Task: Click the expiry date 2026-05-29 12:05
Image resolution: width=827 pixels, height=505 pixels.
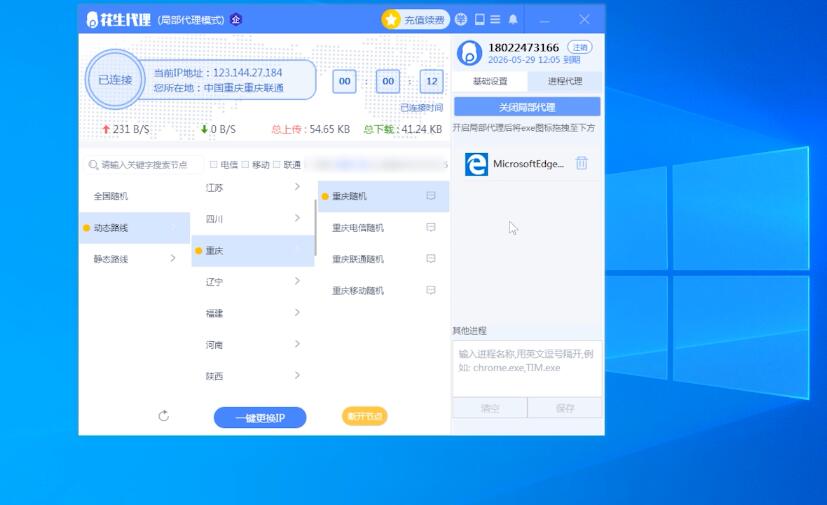Action: pos(524,60)
